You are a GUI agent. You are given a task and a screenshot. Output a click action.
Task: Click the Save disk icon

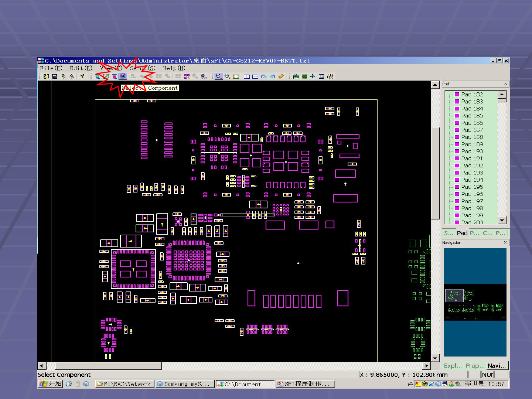pyautogui.click(x=55, y=76)
